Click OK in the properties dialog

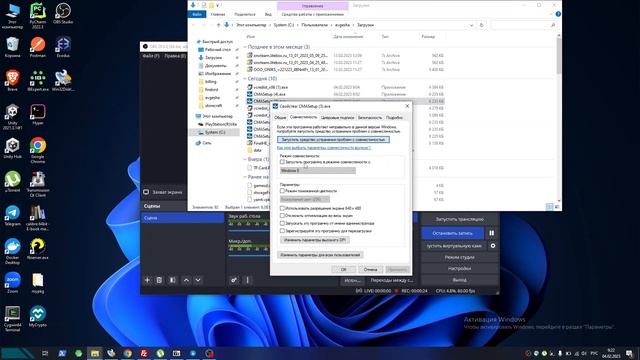(x=343, y=269)
